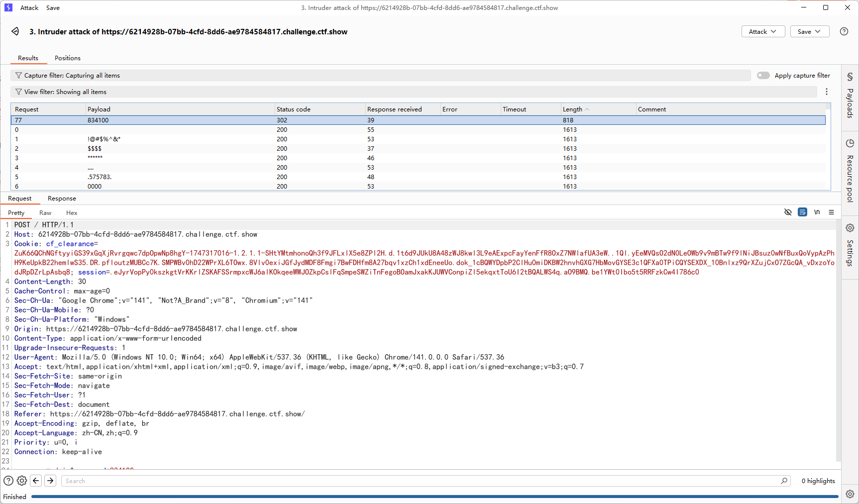Click the search magnifier icon in search bar
Screen dimensions: 859x504
(x=784, y=481)
